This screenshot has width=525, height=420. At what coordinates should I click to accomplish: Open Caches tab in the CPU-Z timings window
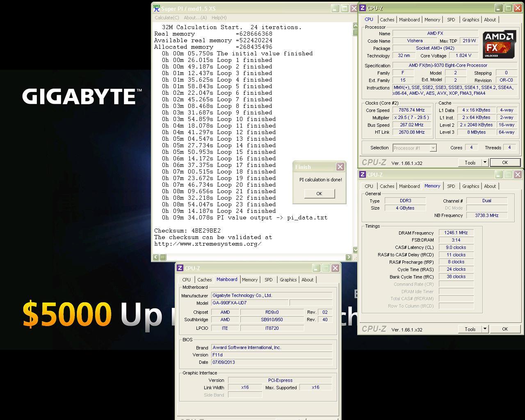[387, 186]
